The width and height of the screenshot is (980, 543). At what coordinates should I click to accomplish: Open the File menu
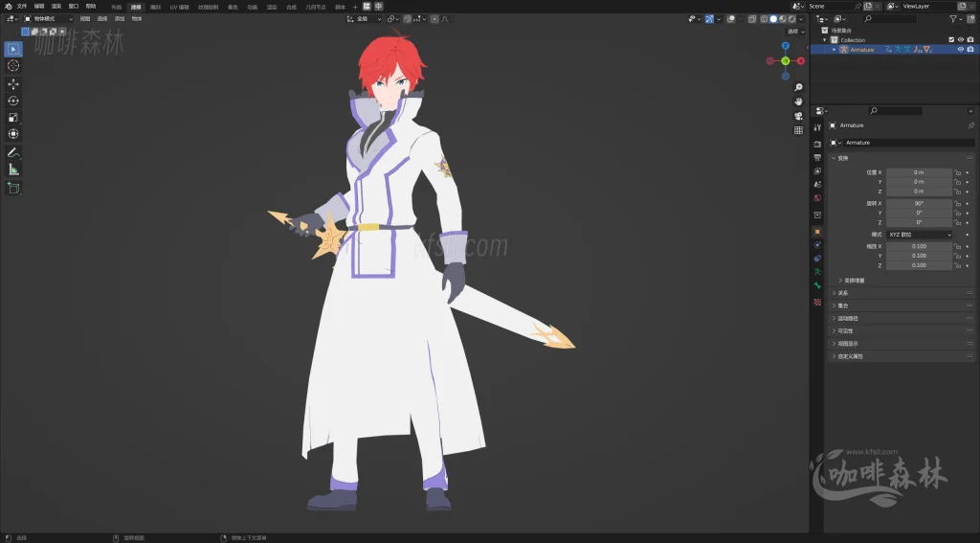22,7
